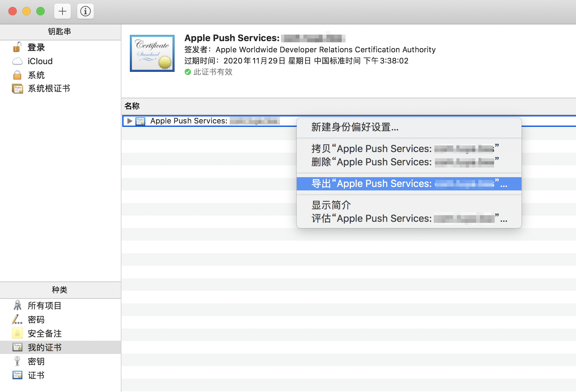Select the iCloud cloud icon
This screenshot has height=392, width=576.
17,61
